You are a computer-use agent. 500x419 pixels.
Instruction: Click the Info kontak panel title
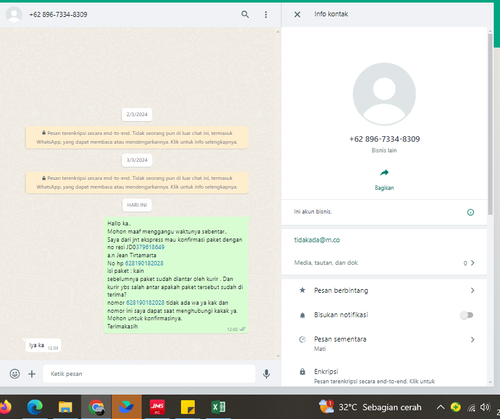click(331, 14)
